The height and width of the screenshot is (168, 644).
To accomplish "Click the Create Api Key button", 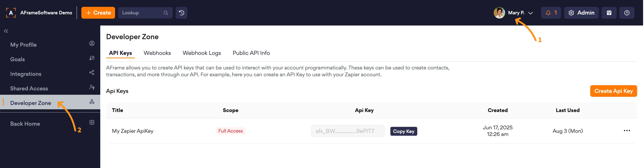I will pyautogui.click(x=613, y=91).
